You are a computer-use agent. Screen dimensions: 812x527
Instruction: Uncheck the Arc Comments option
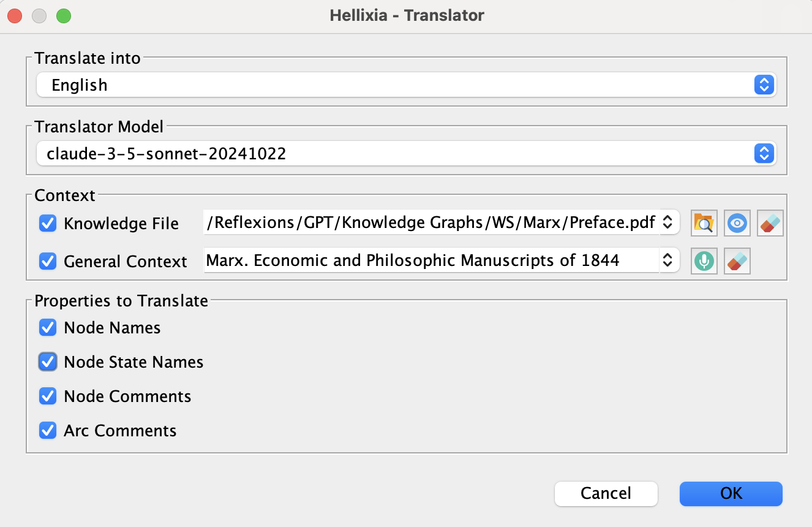click(x=48, y=431)
